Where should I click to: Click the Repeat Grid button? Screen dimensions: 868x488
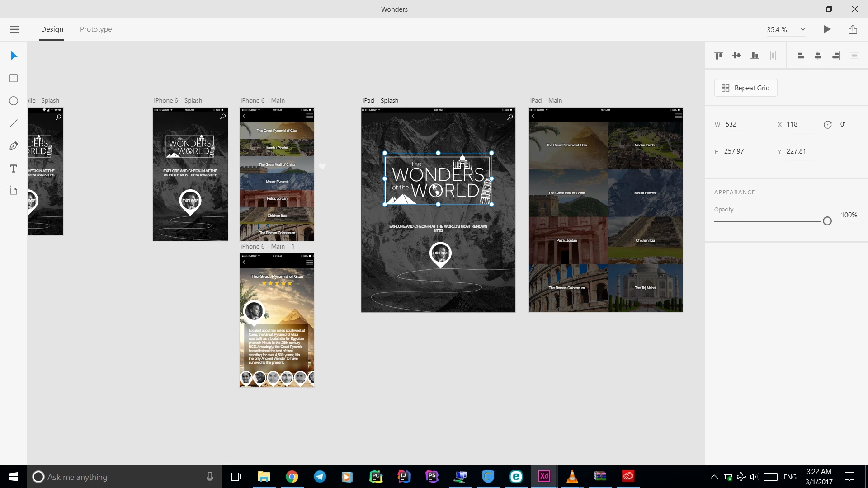[x=746, y=88]
